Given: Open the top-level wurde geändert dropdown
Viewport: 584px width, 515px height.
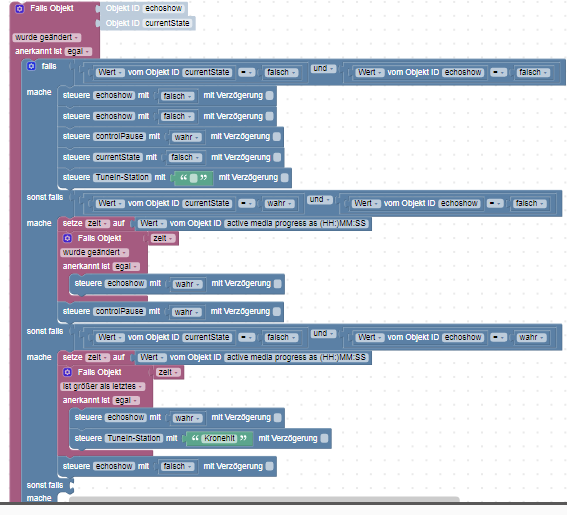Looking at the screenshot, I should click(x=46, y=37).
